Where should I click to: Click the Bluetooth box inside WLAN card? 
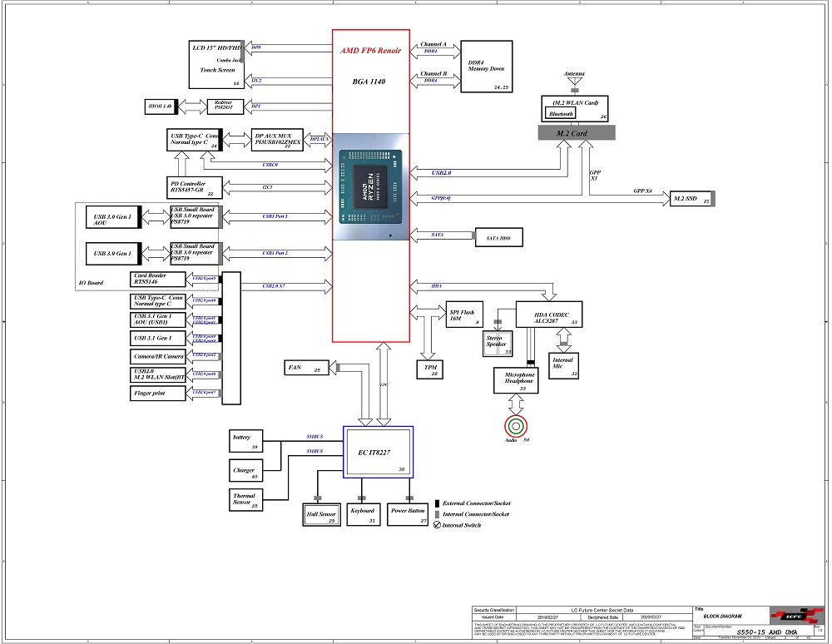point(562,112)
